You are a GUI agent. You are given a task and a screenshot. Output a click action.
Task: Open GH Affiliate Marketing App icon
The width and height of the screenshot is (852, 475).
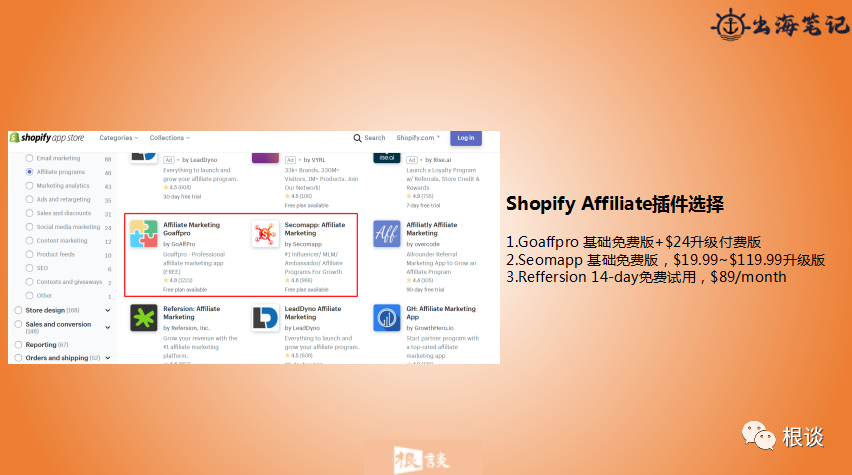click(x=387, y=317)
